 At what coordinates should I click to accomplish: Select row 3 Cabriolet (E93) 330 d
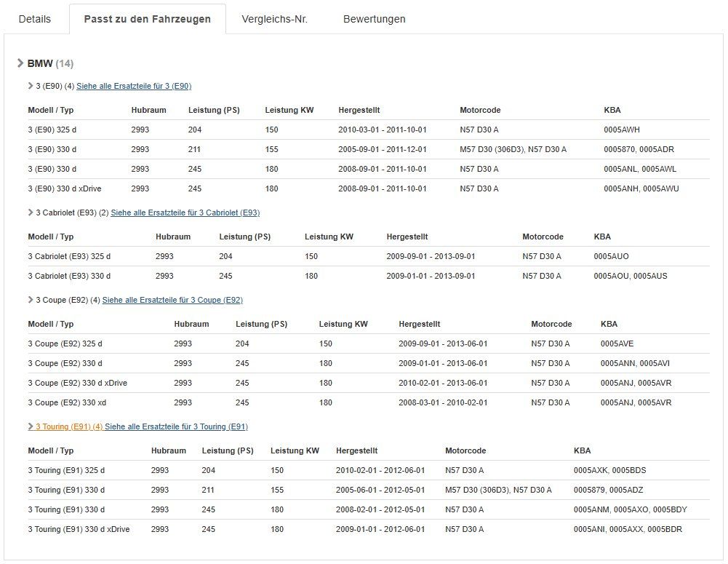tap(369, 276)
